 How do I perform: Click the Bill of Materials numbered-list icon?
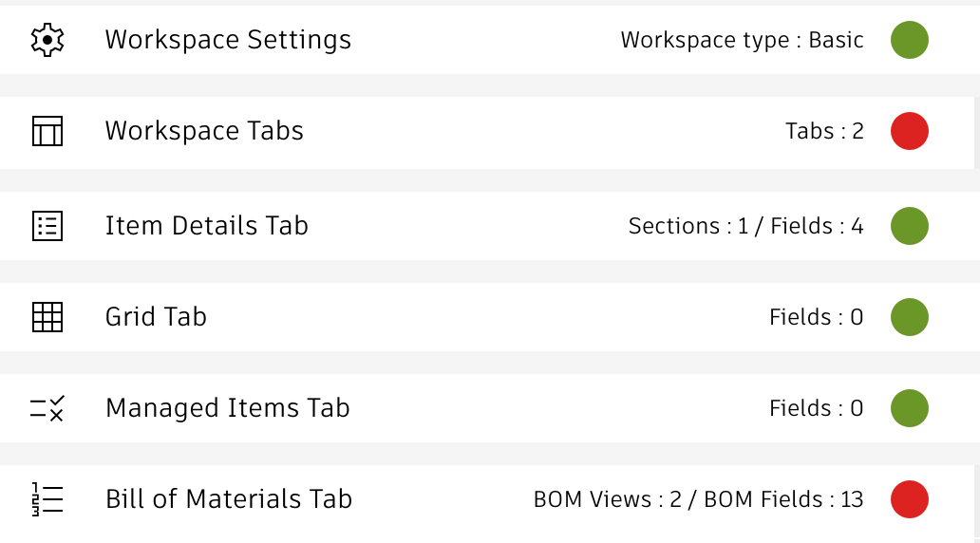point(47,499)
